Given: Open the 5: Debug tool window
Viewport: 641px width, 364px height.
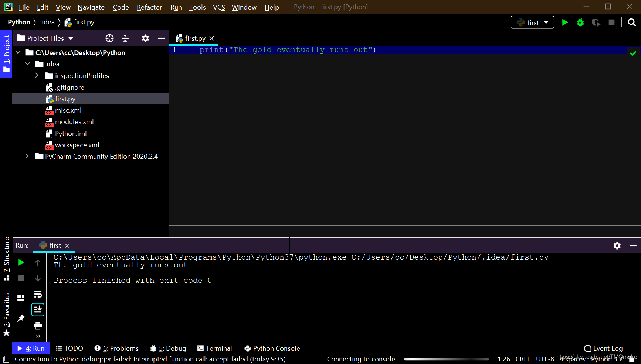Looking at the screenshot, I should (168, 348).
